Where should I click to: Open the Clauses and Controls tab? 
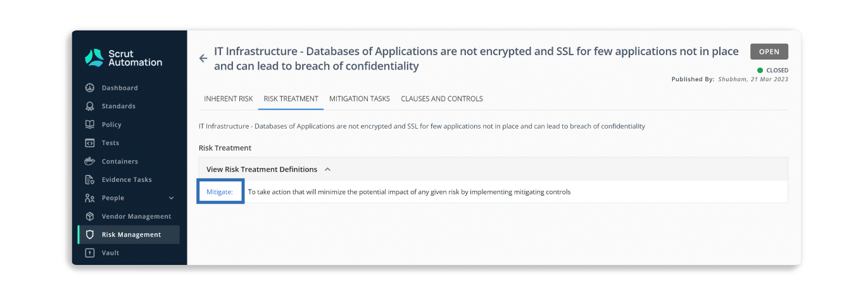point(442,99)
